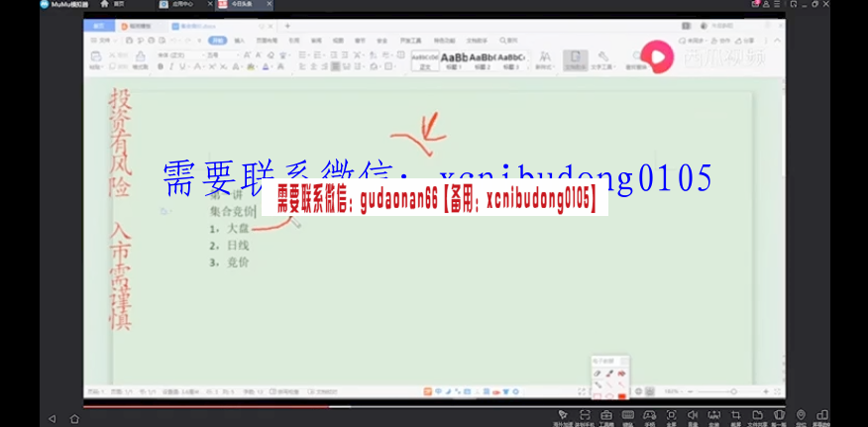868x427 pixels.
Task: Click the zoom in plus at status bar
Action: pyautogui.click(x=766, y=391)
